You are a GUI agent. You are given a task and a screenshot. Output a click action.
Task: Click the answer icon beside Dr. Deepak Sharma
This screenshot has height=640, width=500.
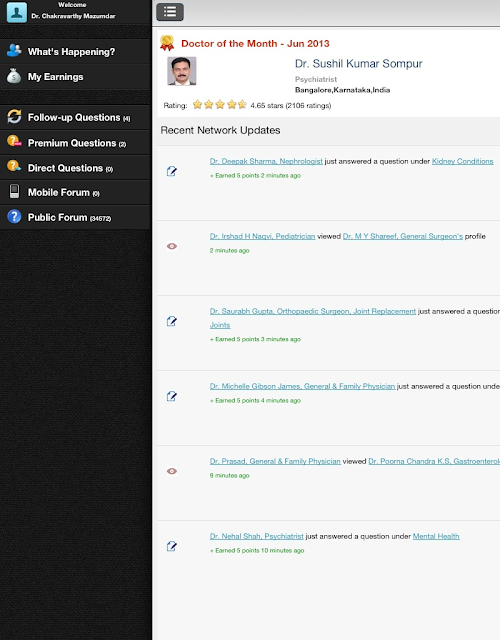(x=172, y=171)
